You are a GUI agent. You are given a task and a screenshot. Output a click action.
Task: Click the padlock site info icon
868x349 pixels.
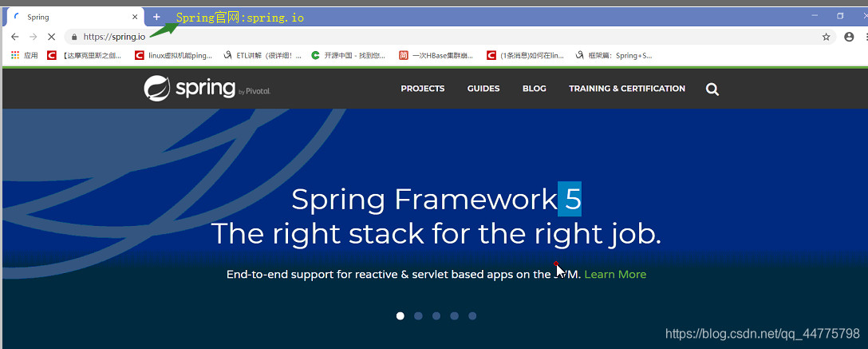(74, 37)
